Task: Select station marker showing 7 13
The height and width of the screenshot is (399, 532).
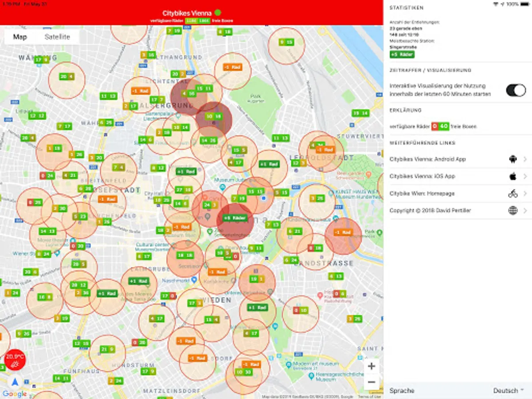Action: click(273, 225)
